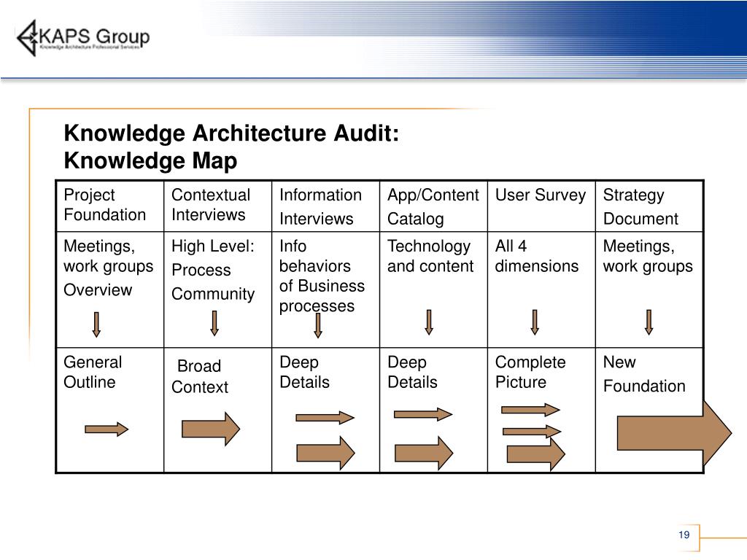The width and height of the screenshot is (747, 560).
Task: Click the slide title 'Knowledge Architecture Audit:'
Action: coord(231,133)
